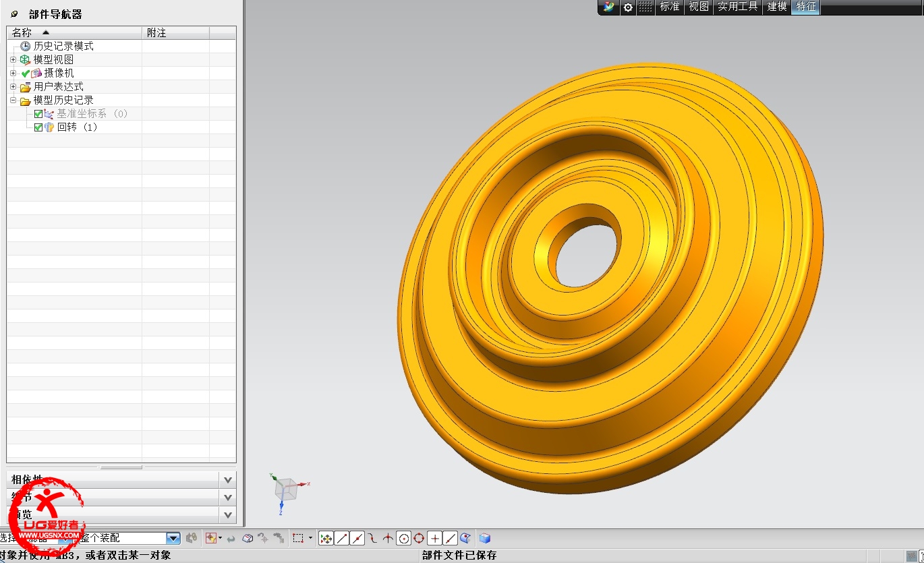Click the navigator panel splitter grip handle
This screenshot has height=563, width=924.
[x=121, y=467]
